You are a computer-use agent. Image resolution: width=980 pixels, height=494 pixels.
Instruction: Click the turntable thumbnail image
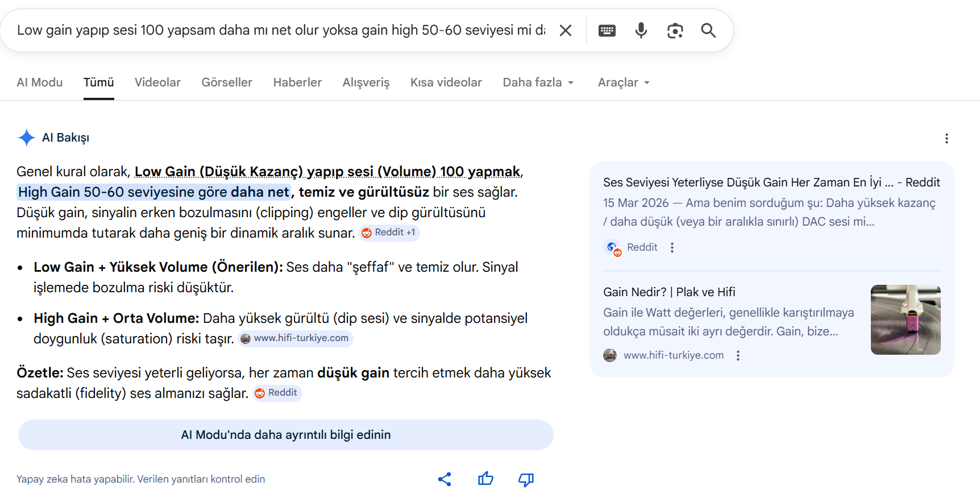click(906, 319)
